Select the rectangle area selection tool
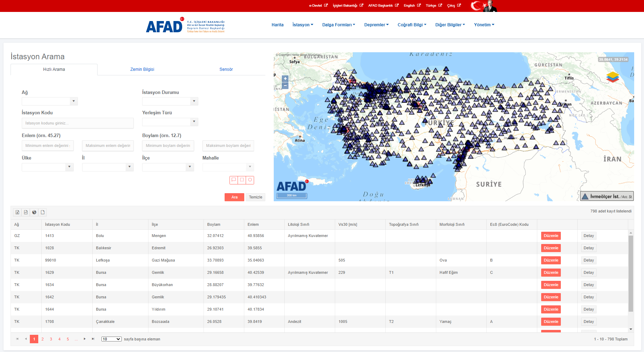This screenshot has width=644, height=352. point(242,180)
